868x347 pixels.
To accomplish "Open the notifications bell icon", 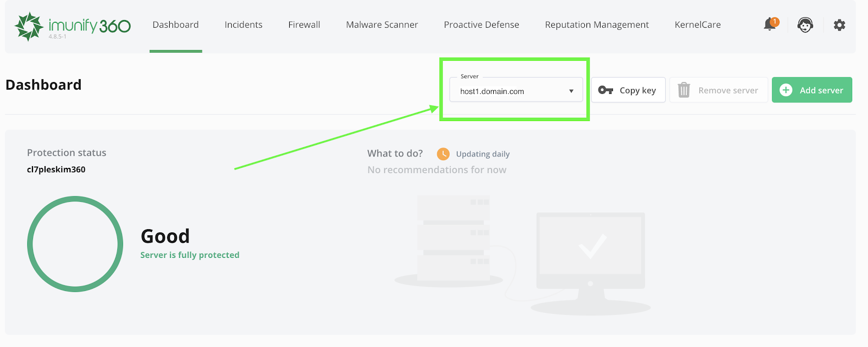I will [x=770, y=24].
